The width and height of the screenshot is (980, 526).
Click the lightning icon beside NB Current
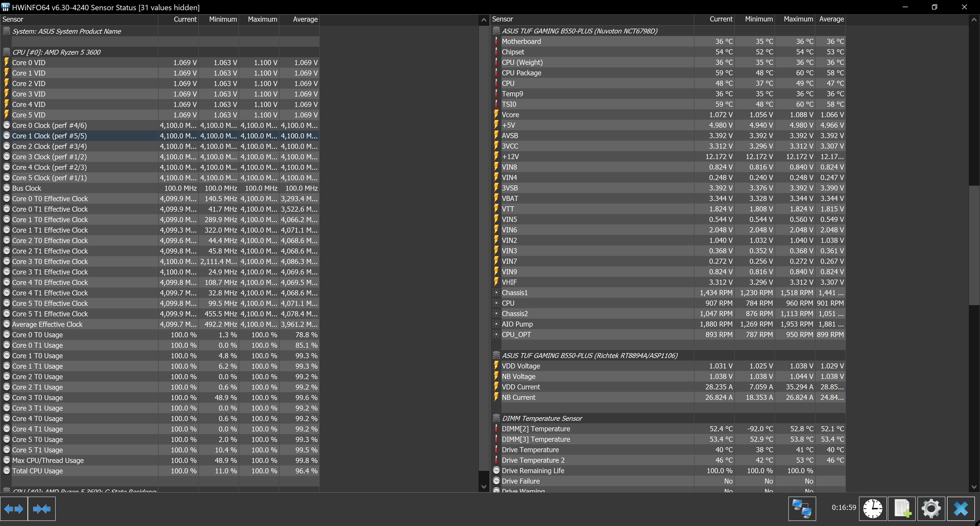tap(496, 397)
